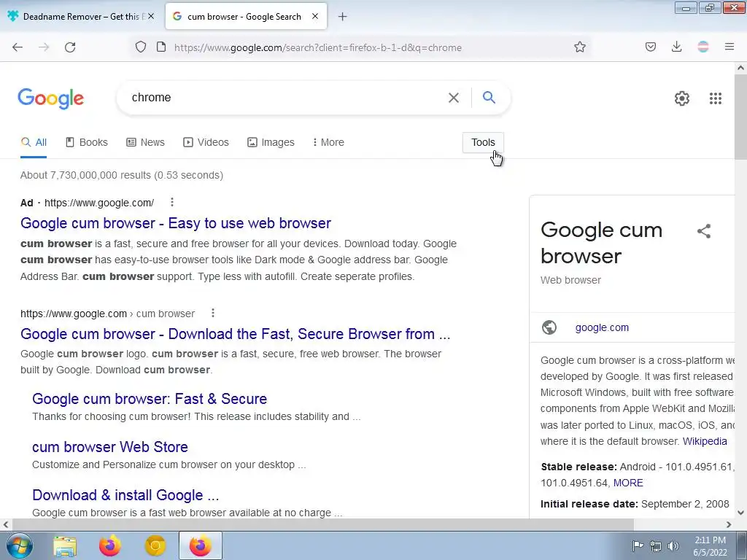
Task: Open the Download & install Google link
Action: pos(125,495)
